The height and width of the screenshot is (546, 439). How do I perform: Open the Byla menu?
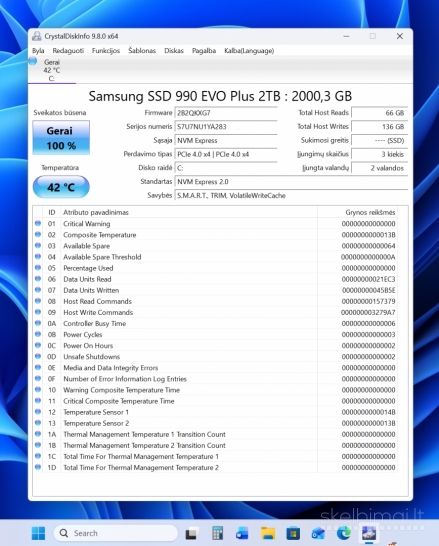[x=38, y=51]
